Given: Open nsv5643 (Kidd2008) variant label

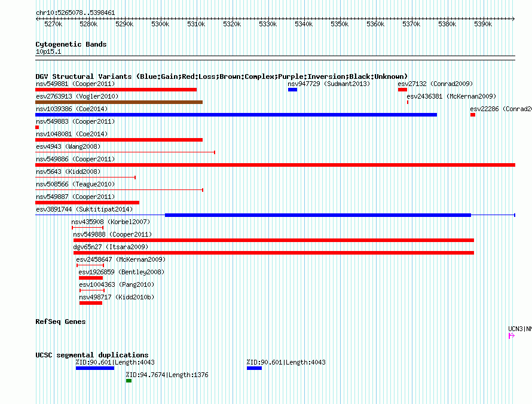Looking at the screenshot, I should tap(68, 172).
